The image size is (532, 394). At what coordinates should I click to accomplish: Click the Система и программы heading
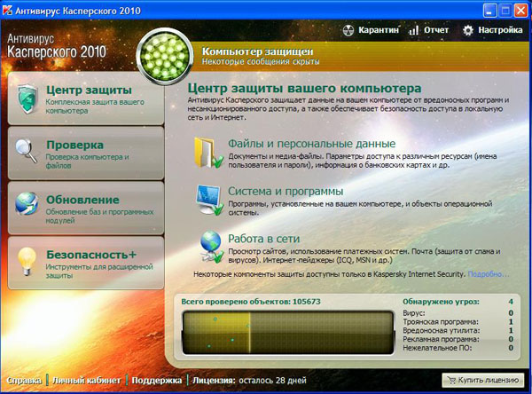tap(286, 191)
